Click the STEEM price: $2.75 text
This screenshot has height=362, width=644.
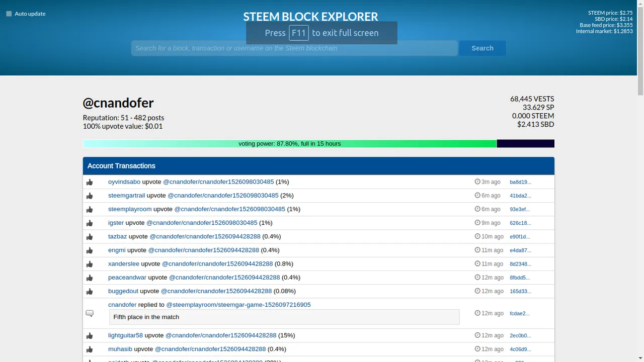coord(610,13)
